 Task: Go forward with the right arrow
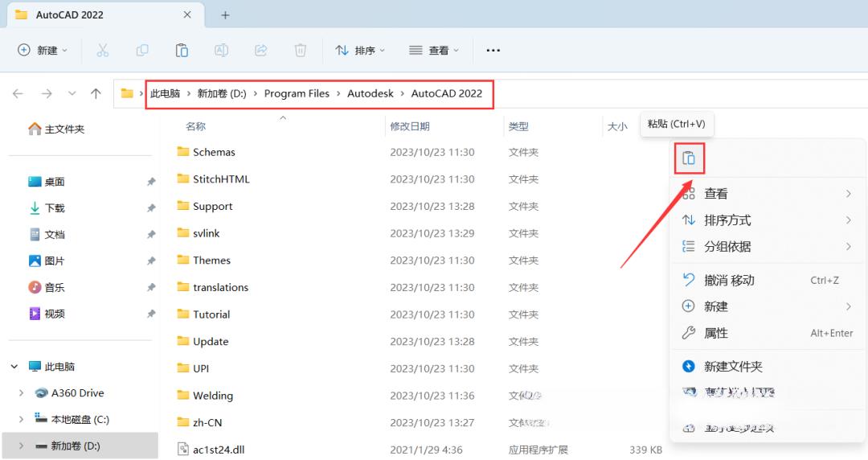(x=47, y=93)
